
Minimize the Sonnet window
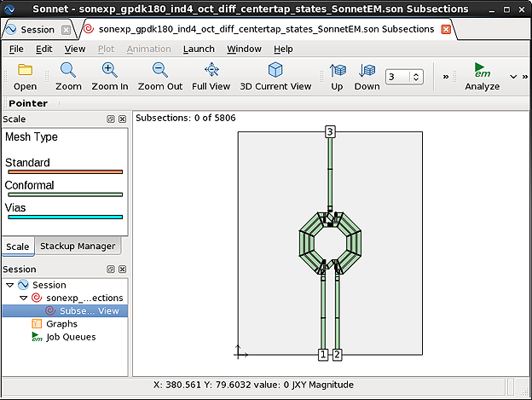[492, 9]
